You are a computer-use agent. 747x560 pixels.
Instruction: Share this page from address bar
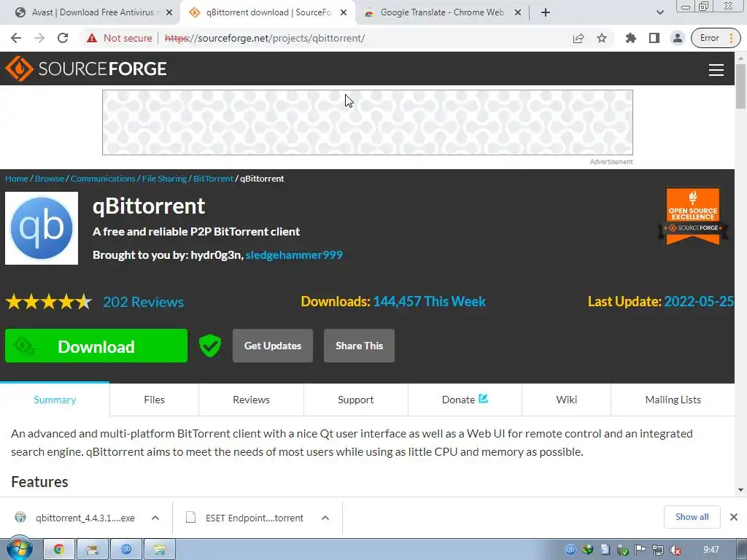click(x=578, y=38)
